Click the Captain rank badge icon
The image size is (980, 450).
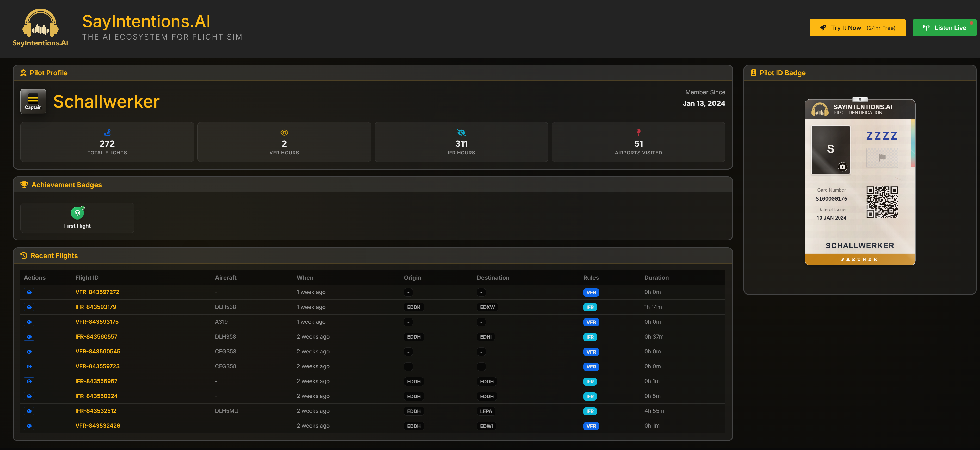(x=33, y=101)
